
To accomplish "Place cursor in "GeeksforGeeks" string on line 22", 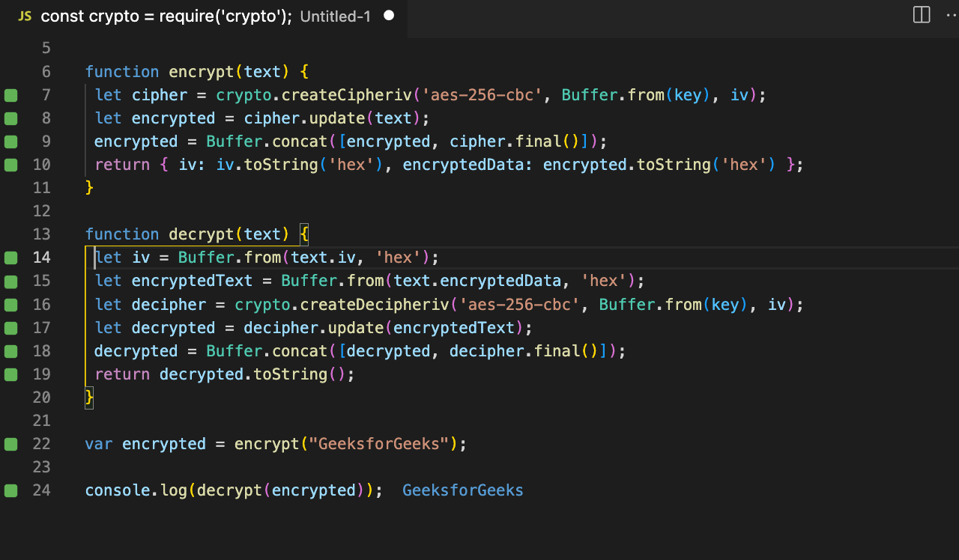I will [378, 444].
